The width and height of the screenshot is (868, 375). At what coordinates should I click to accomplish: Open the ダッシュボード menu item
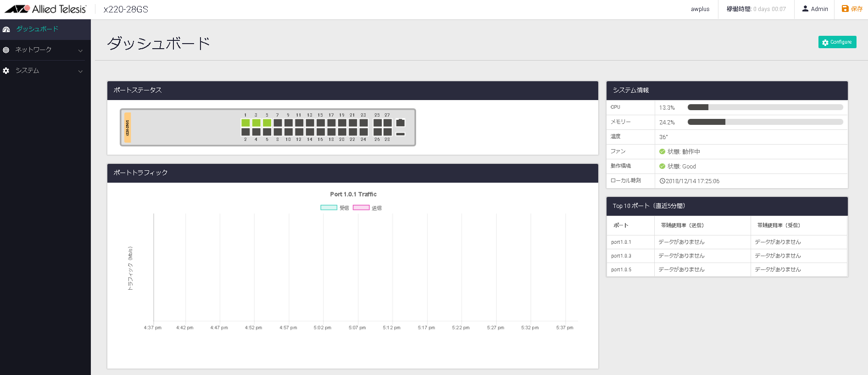(37, 29)
